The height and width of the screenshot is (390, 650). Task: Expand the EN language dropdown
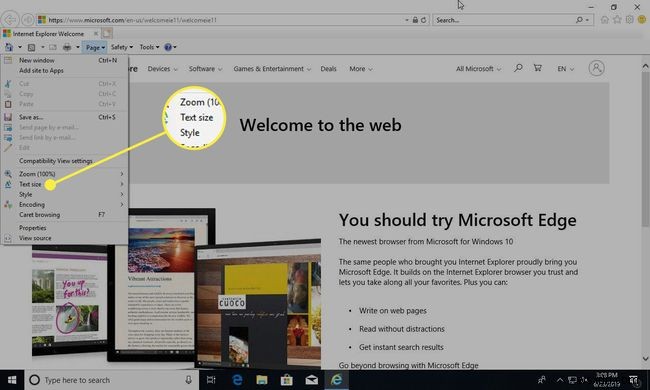coord(565,69)
